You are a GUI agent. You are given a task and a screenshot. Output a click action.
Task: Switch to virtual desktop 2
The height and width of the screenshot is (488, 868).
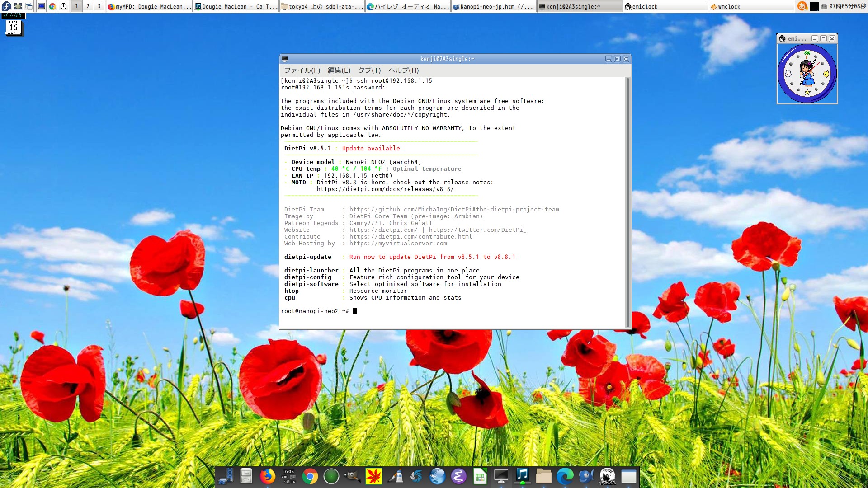click(87, 6)
